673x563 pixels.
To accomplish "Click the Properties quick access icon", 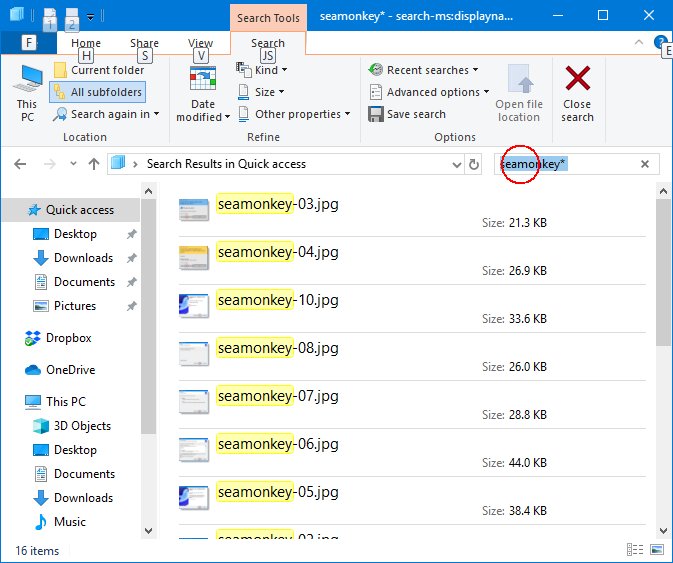I will (50, 17).
